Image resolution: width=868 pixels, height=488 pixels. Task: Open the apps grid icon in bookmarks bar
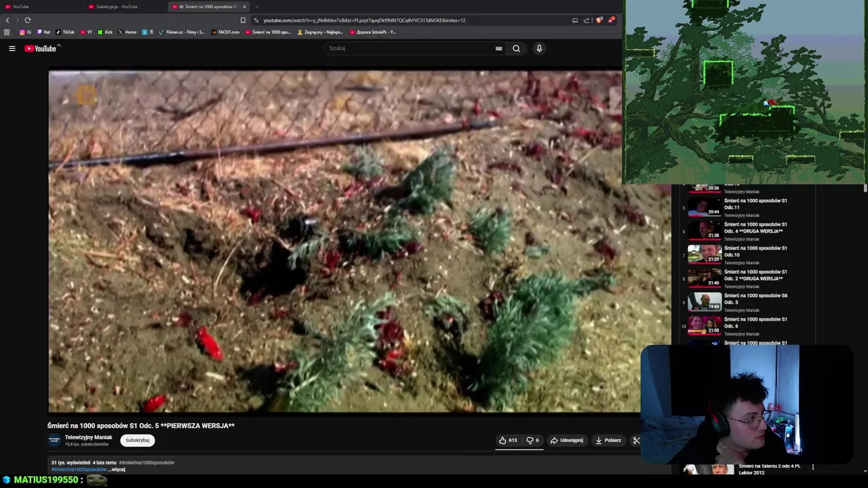pyautogui.click(x=7, y=32)
